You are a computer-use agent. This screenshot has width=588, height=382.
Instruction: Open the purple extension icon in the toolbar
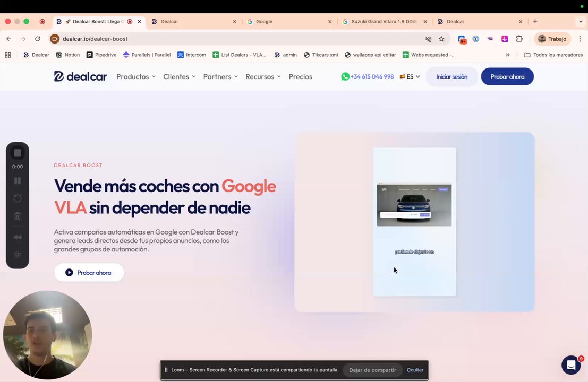click(x=490, y=39)
